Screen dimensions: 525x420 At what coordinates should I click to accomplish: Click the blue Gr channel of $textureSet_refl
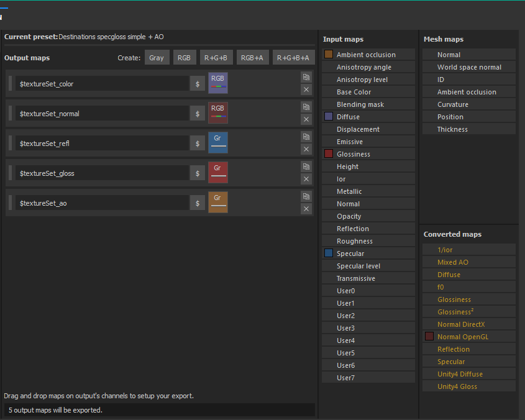click(218, 142)
